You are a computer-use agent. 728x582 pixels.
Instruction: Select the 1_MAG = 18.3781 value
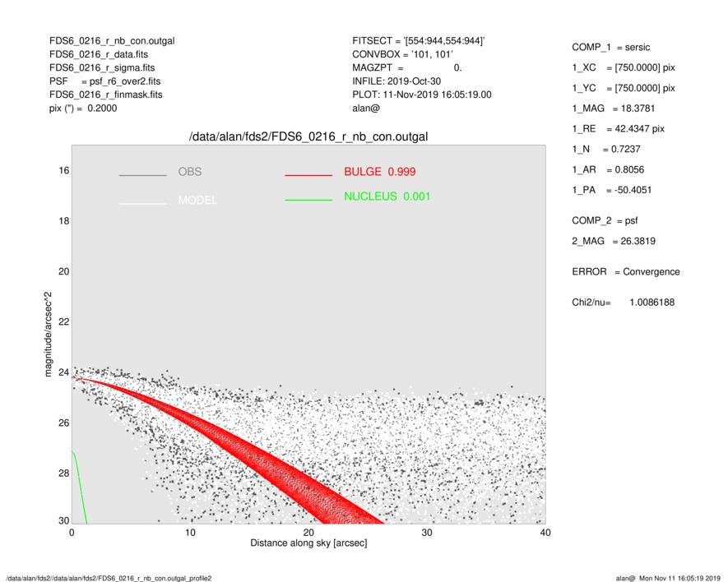[614, 109]
